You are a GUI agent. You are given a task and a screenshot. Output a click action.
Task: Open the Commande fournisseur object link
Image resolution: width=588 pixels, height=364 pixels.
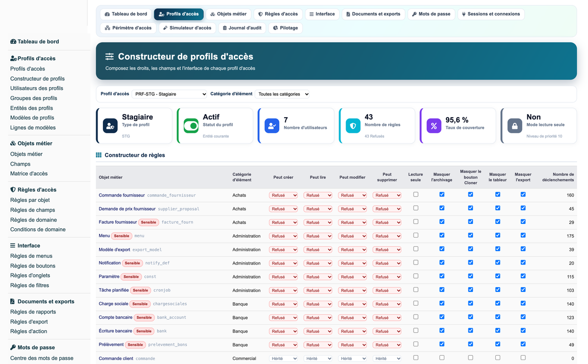coord(122,195)
